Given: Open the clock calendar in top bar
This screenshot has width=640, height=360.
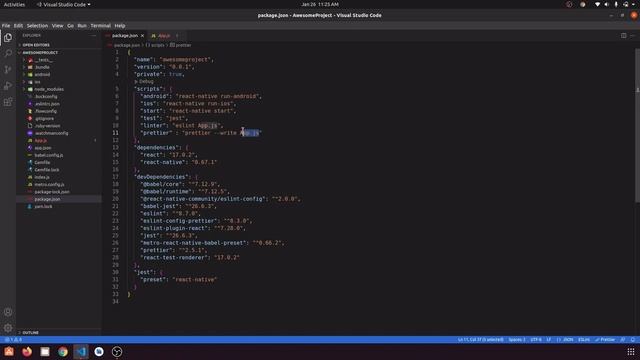Looking at the screenshot, I should coord(320,4).
